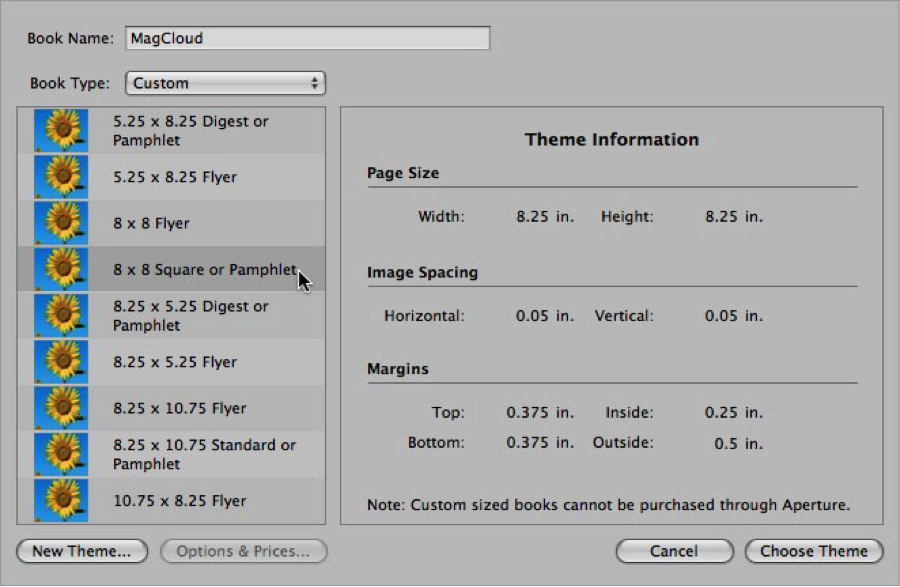This screenshot has width=900, height=587.
Task: Select the 5.25 x 8.25 Flyer sunflower thumbnail
Action: pyautogui.click(x=61, y=177)
